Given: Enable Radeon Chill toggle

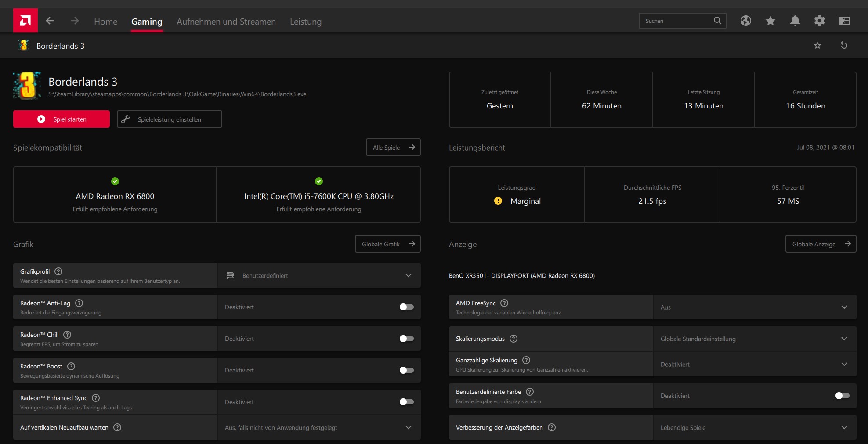Looking at the screenshot, I should [x=407, y=339].
